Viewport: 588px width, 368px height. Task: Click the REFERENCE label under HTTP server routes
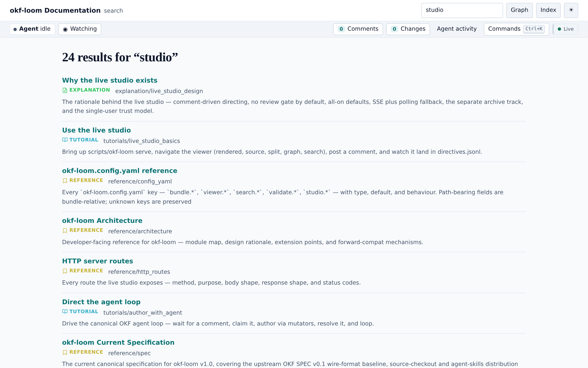pyautogui.click(x=86, y=271)
